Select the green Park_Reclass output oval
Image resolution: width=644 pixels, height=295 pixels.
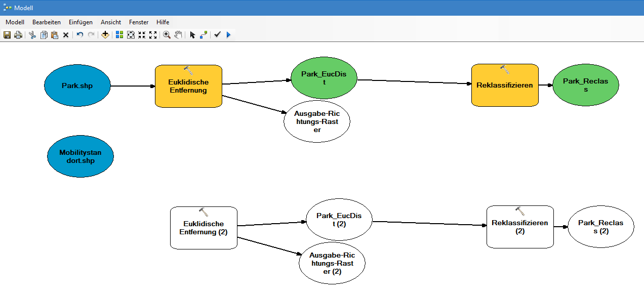click(585, 85)
